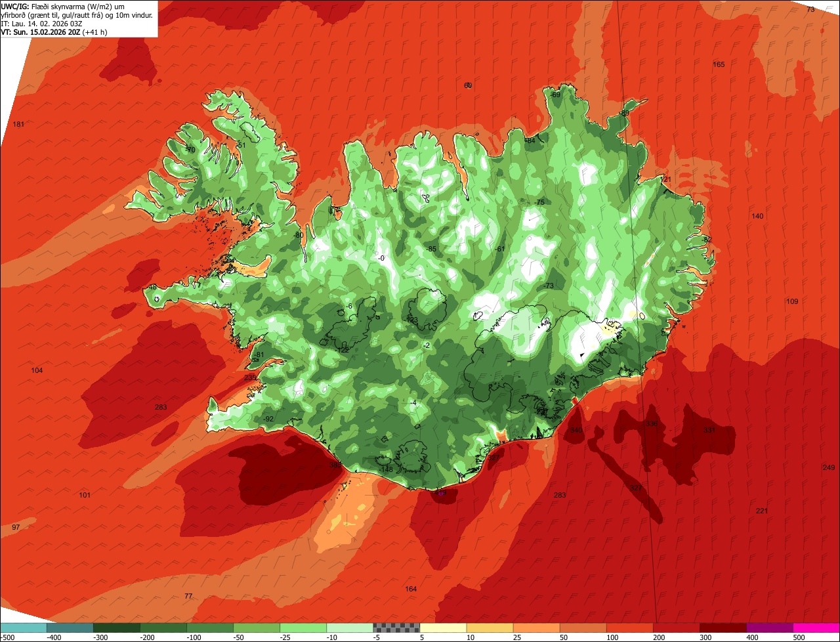Click the 'IT: Lau. 14. 02. 2026 03Z' line
This screenshot has height=642, width=840.
pyautogui.click(x=41, y=24)
